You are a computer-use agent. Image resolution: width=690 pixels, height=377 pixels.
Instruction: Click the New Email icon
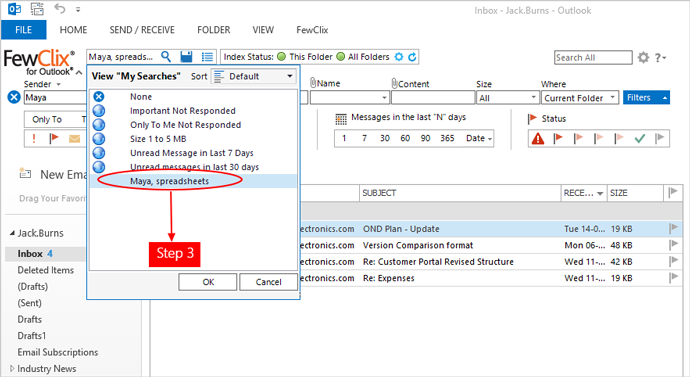(x=25, y=174)
